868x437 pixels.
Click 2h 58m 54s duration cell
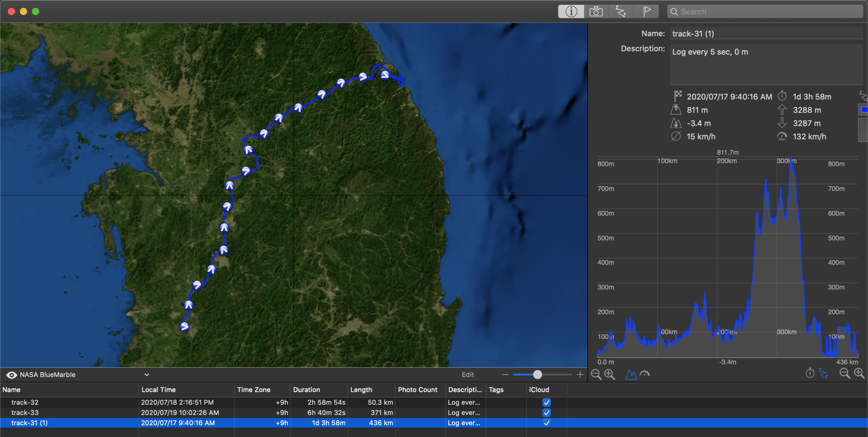(x=326, y=402)
